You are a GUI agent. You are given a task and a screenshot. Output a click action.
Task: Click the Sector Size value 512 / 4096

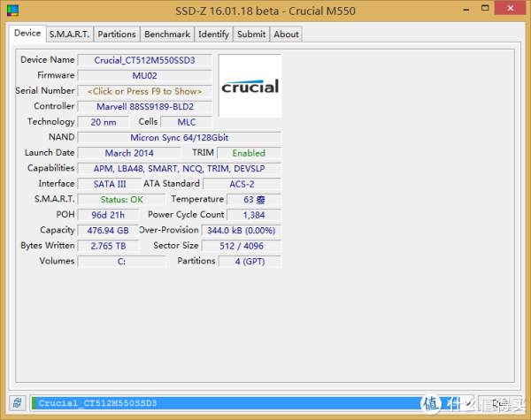(241, 246)
